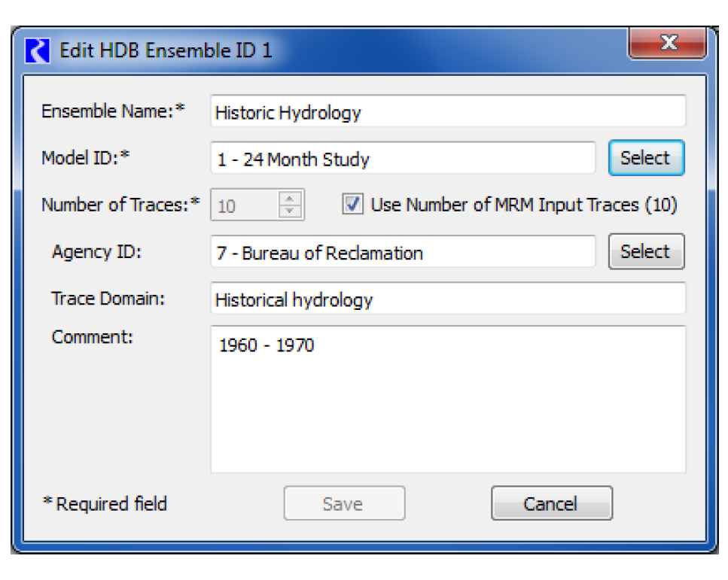Uncheck Use Number of MRM Input Traces

353,205
